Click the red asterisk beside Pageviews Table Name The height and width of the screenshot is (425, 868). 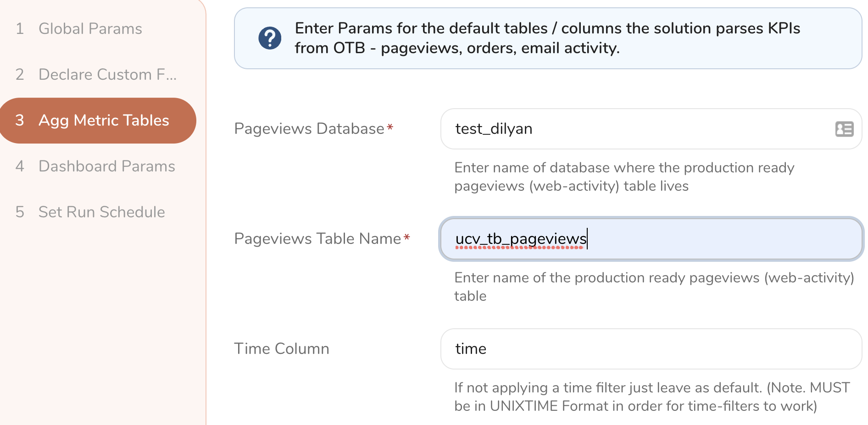pos(406,237)
